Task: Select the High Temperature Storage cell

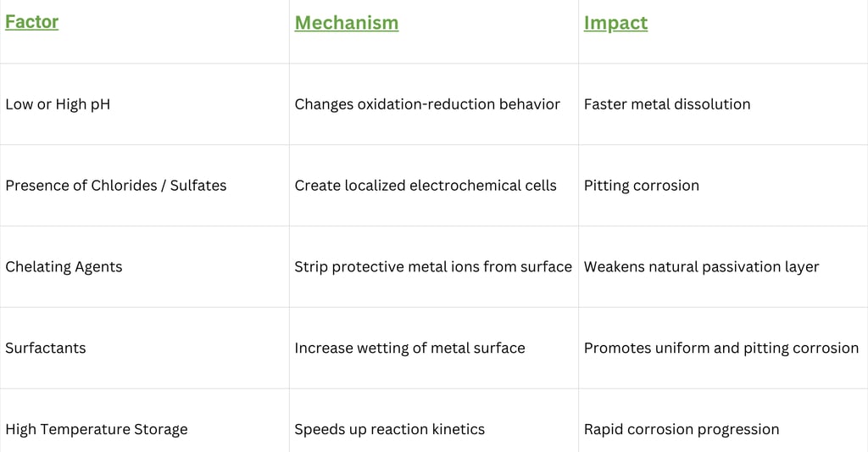Action: click(144, 421)
